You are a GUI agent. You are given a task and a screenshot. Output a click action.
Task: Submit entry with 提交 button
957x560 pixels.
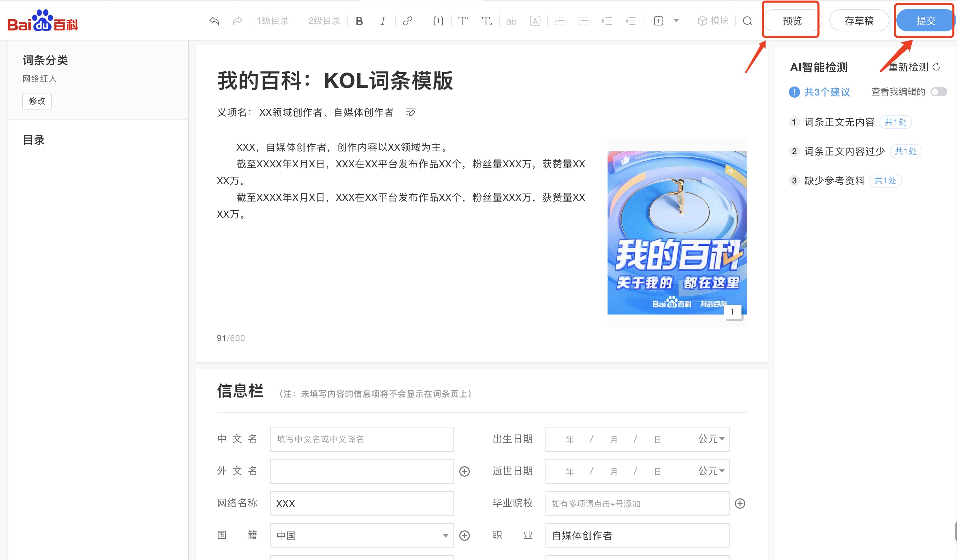point(926,21)
